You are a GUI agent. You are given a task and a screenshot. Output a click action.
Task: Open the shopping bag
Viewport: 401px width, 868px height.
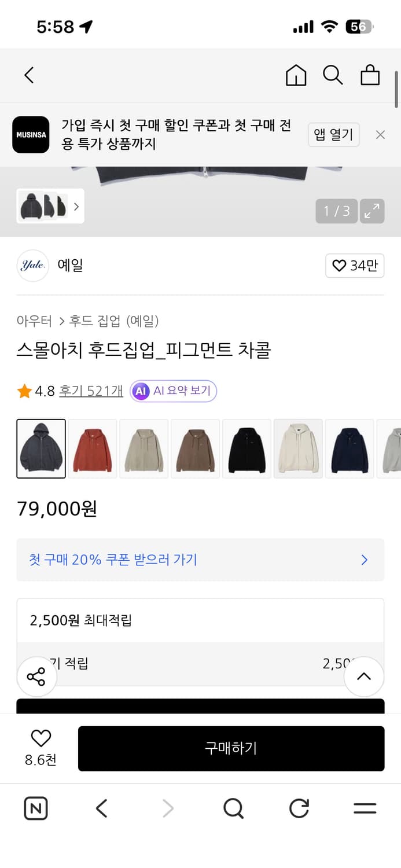coord(370,75)
